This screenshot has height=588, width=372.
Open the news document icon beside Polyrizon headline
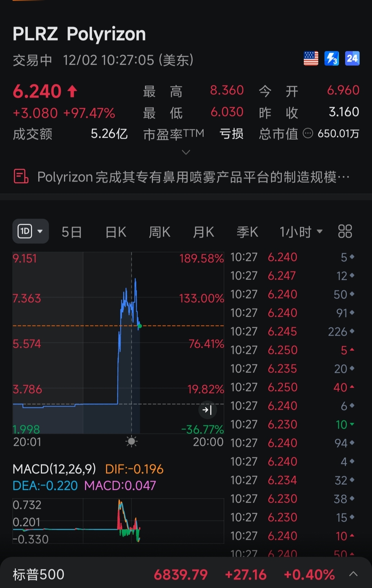(x=21, y=176)
